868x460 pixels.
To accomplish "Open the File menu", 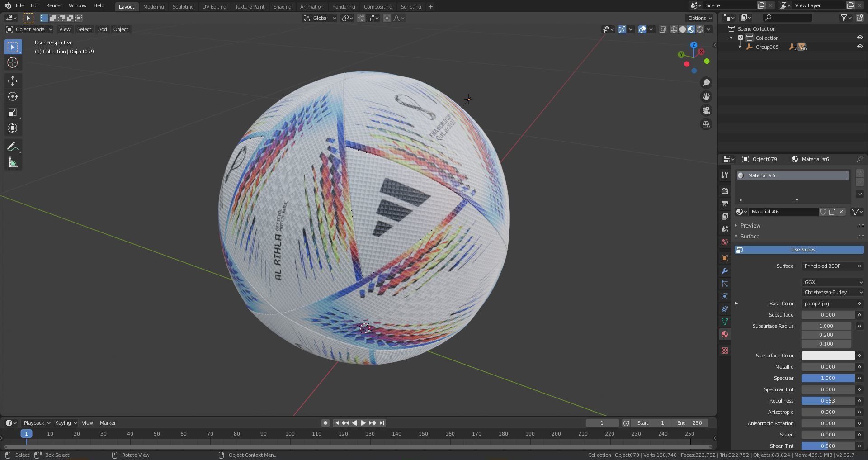I will [20, 5].
